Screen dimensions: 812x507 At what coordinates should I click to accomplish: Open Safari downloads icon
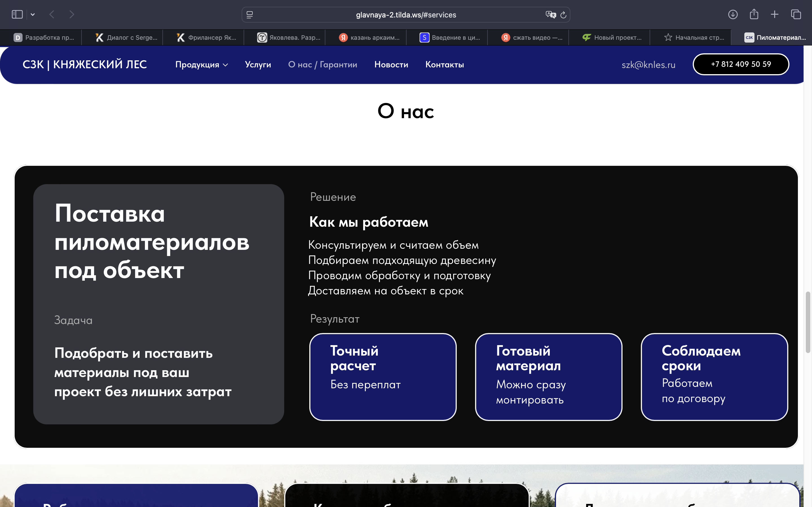pyautogui.click(x=733, y=14)
